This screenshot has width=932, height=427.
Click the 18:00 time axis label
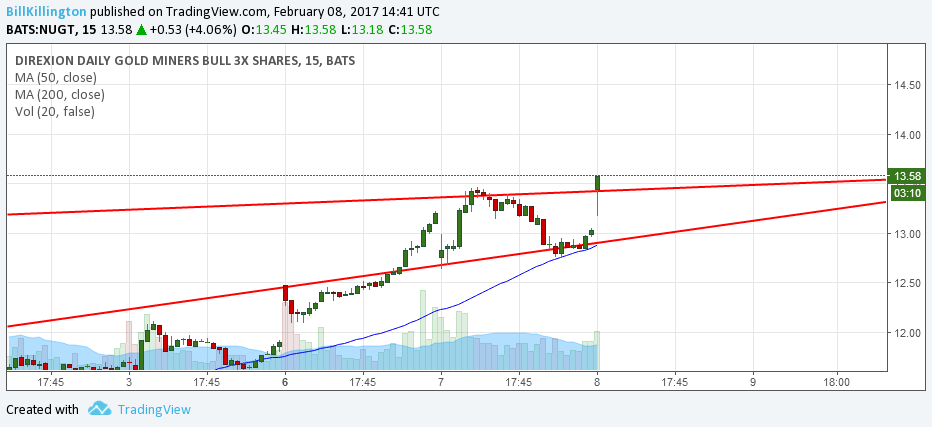836,382
